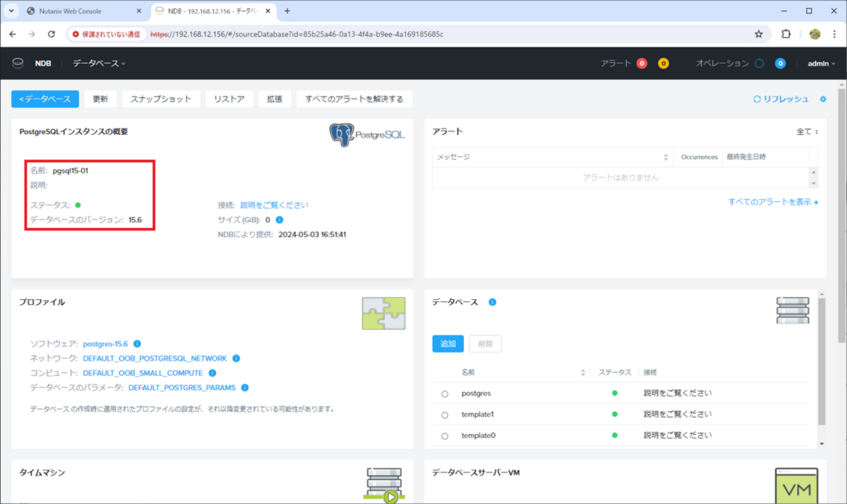
Task: Click the オペレーション label in top bar
Action: pos(723,63)
